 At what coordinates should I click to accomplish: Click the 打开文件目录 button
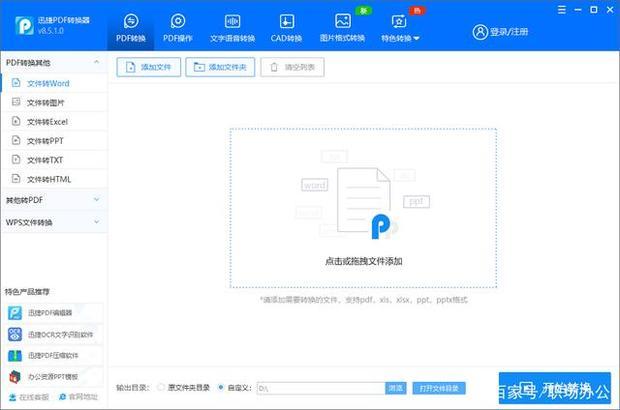439,387
